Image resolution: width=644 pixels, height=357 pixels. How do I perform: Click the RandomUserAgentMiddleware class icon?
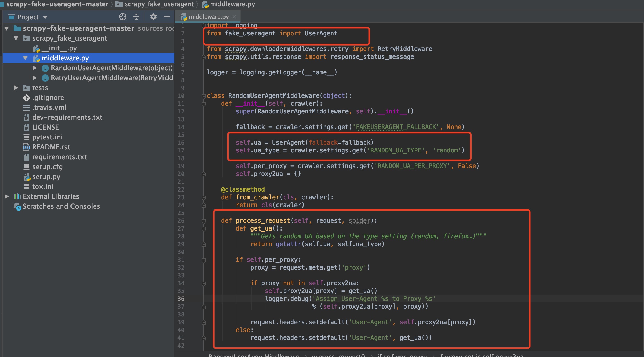[x=45, y=68]
